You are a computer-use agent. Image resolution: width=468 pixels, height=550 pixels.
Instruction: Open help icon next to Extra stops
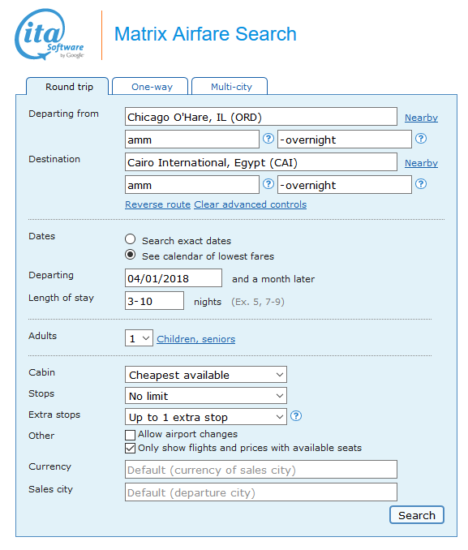tap(296, 416)
